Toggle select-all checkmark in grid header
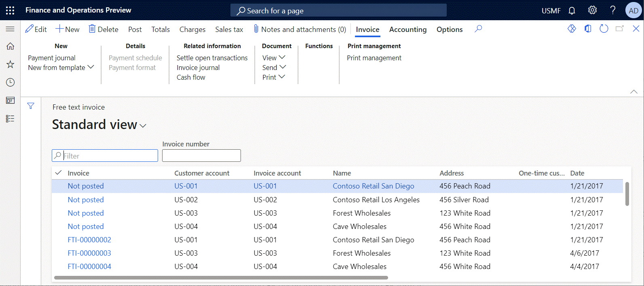 pyautogui.click(x=59, y=173)
